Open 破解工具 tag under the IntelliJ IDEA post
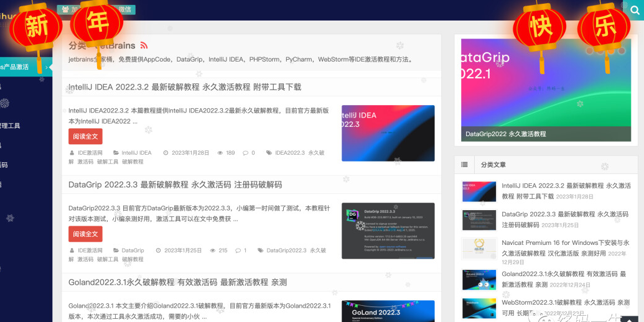 click(x=108, y=162)
